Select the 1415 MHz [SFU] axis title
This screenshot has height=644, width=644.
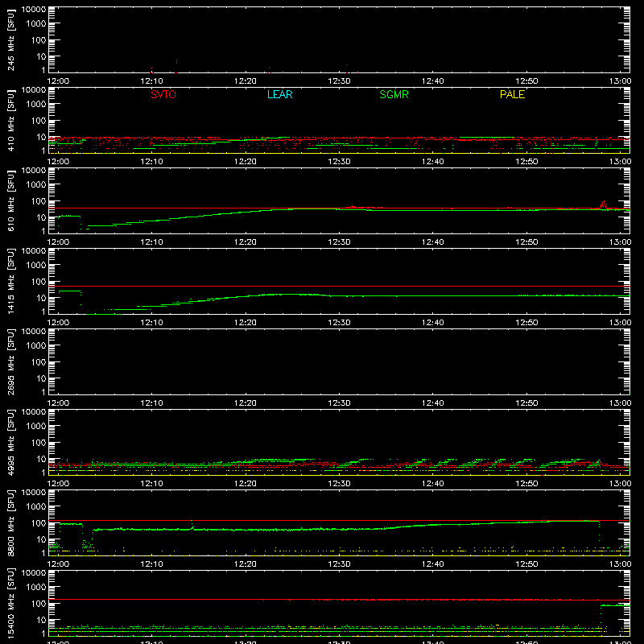click(x=10, y=281)
